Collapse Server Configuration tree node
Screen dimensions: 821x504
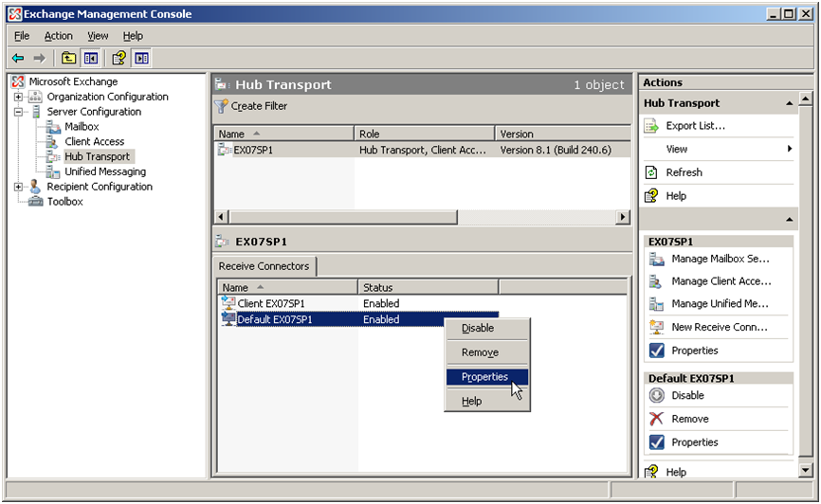[18, 112]
